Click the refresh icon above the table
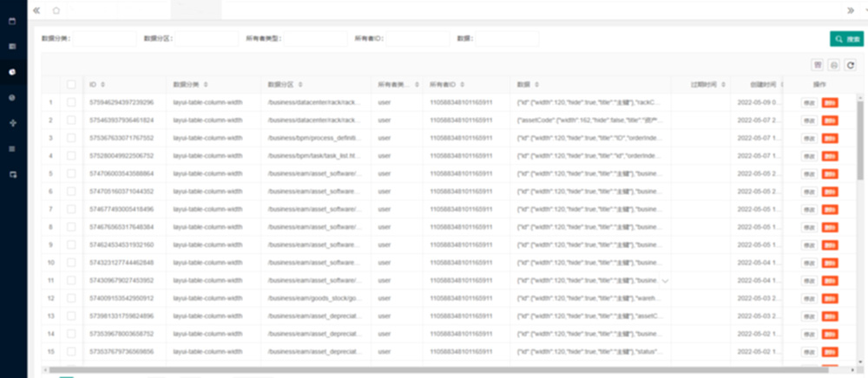Screen dimensions: 868x378 coord(851,65)
